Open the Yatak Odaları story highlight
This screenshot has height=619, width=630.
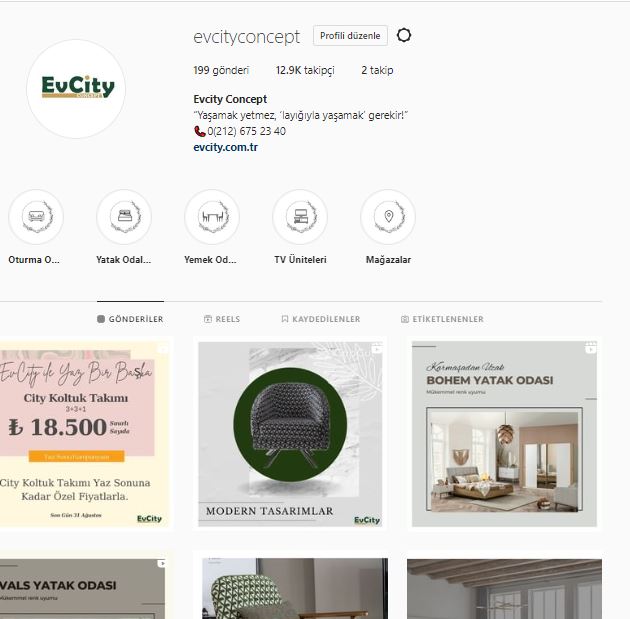[124, 217]
